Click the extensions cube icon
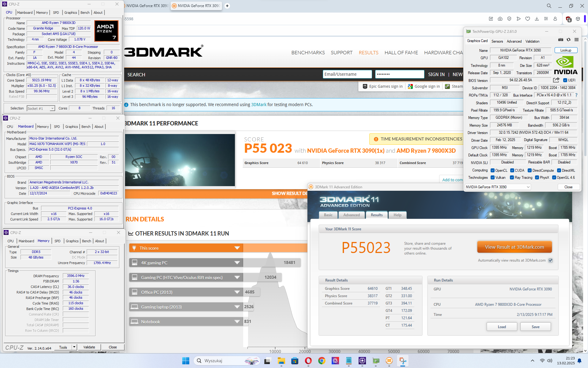Screen dimensions: 588x368 pos(578,19)
